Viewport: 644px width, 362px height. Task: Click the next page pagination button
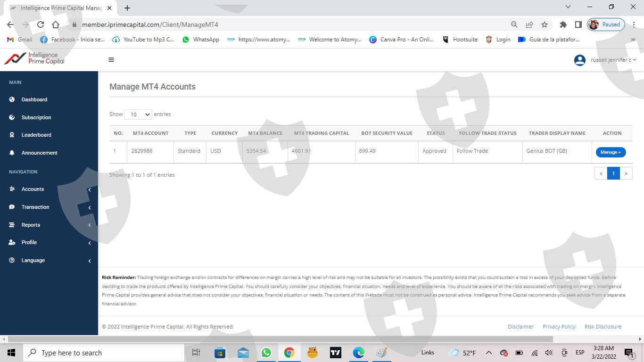626,173
